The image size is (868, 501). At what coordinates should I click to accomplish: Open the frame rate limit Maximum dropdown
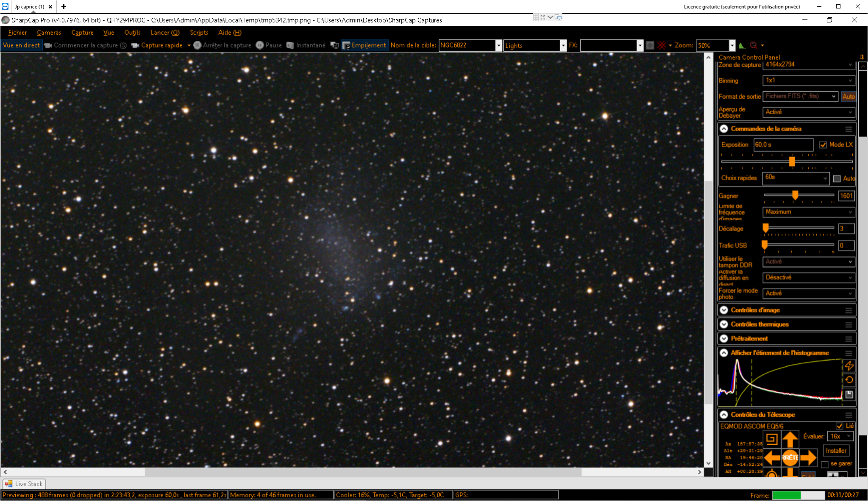coord(809,212)
